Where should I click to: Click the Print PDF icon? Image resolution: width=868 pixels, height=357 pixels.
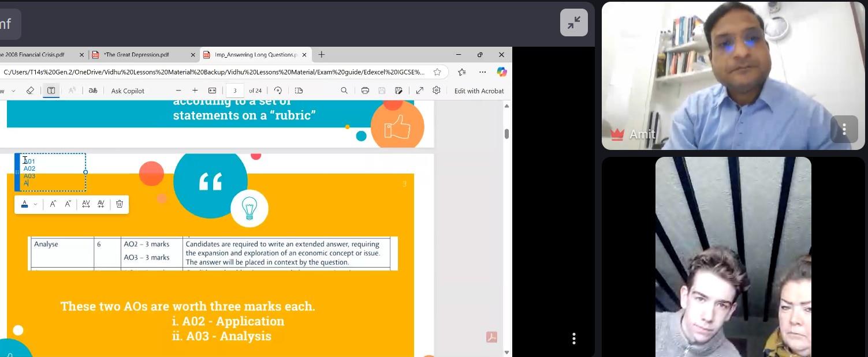pyautogui.click(x=365, y=91)
